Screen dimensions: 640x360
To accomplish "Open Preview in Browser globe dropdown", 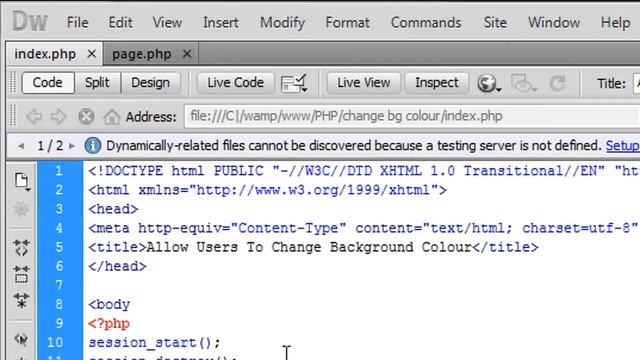I will pyautogui.click(x=489, y=83).
